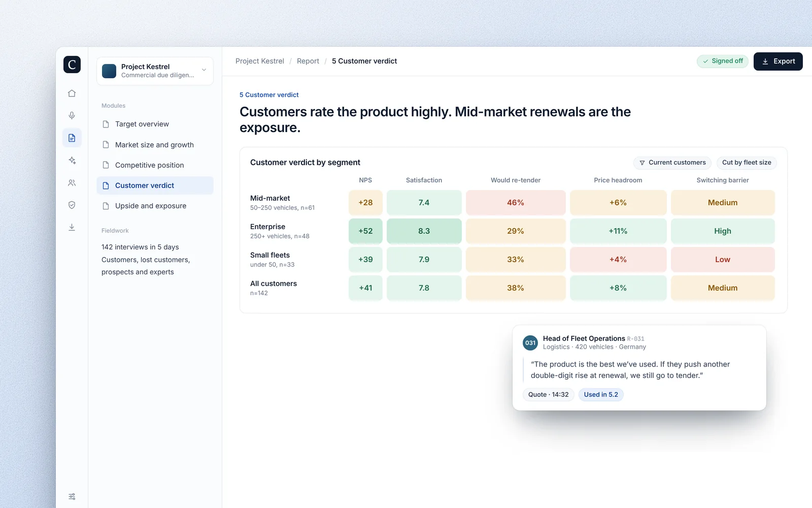Open the download icon in sidebar
Image resolution: width=812 pixels, height=508 pixels.
[72, 228]
